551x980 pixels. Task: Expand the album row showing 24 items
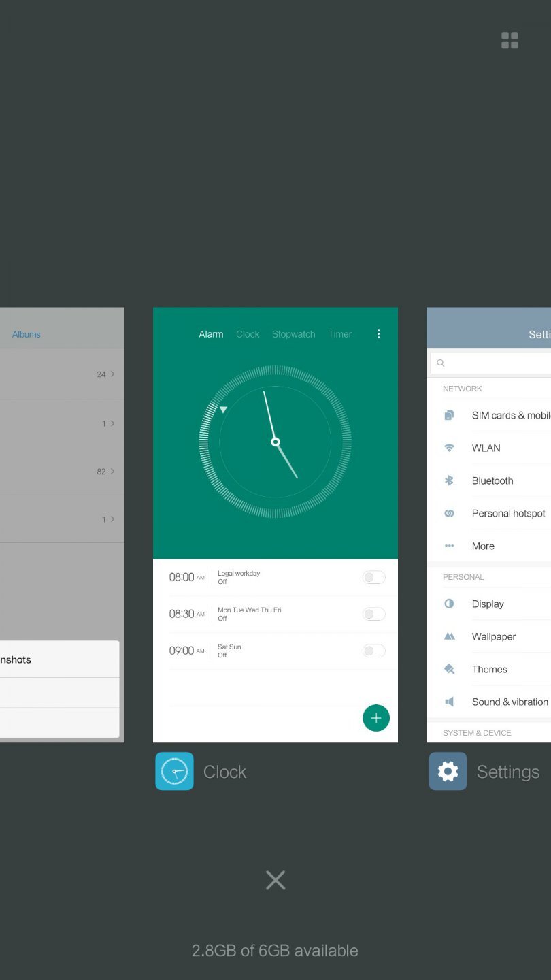click(61, 374)
